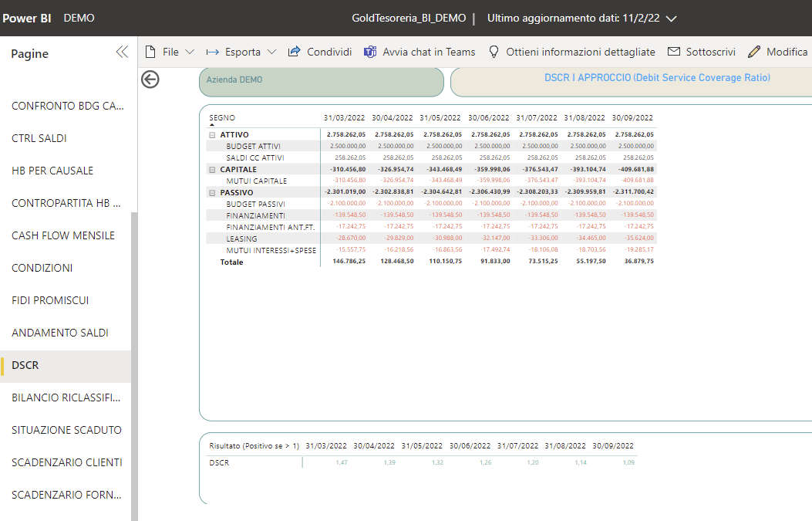Click the 31/03/2022 column header in main table
Image resolution: width=812 pixels, height=521 pixels.
point(344,117)
